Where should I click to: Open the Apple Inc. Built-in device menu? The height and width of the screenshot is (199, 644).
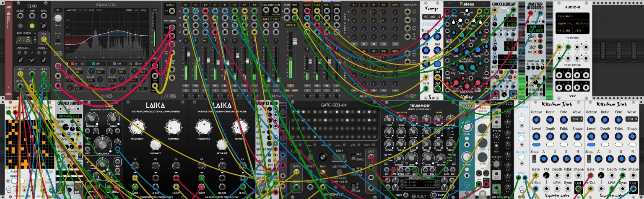[573, 23]
